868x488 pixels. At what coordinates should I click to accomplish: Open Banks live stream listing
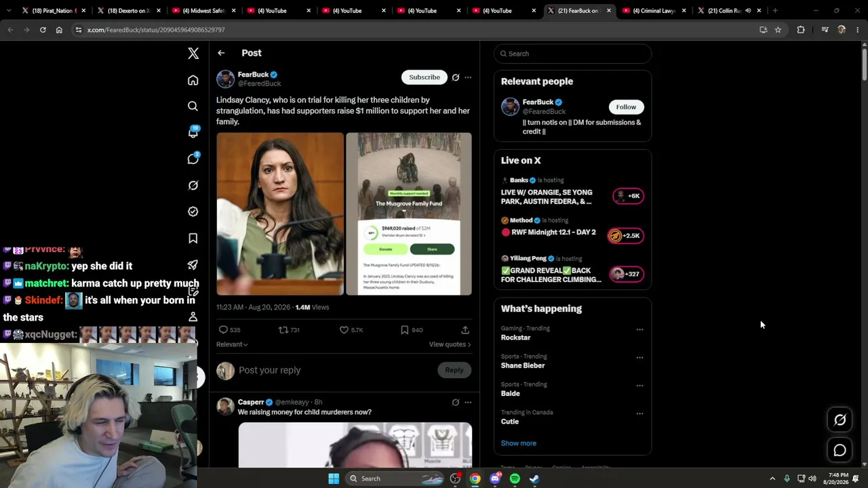click(573, 192)
